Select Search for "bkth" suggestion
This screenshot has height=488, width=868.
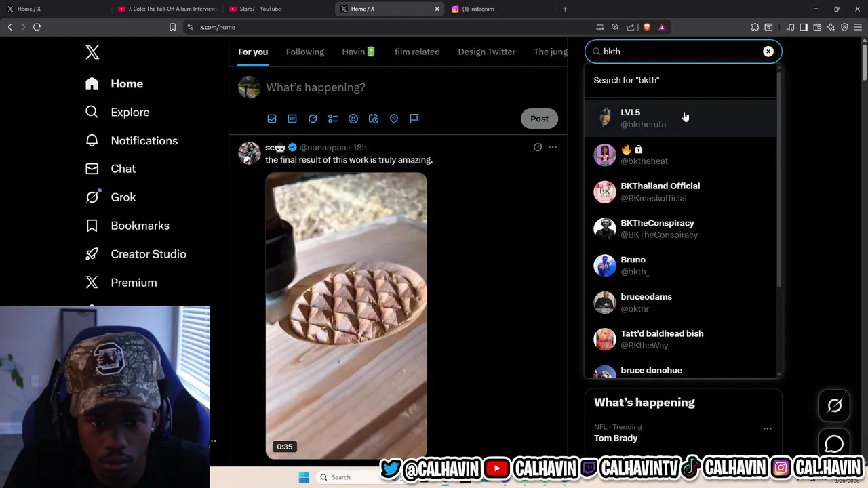pos(681,80)
